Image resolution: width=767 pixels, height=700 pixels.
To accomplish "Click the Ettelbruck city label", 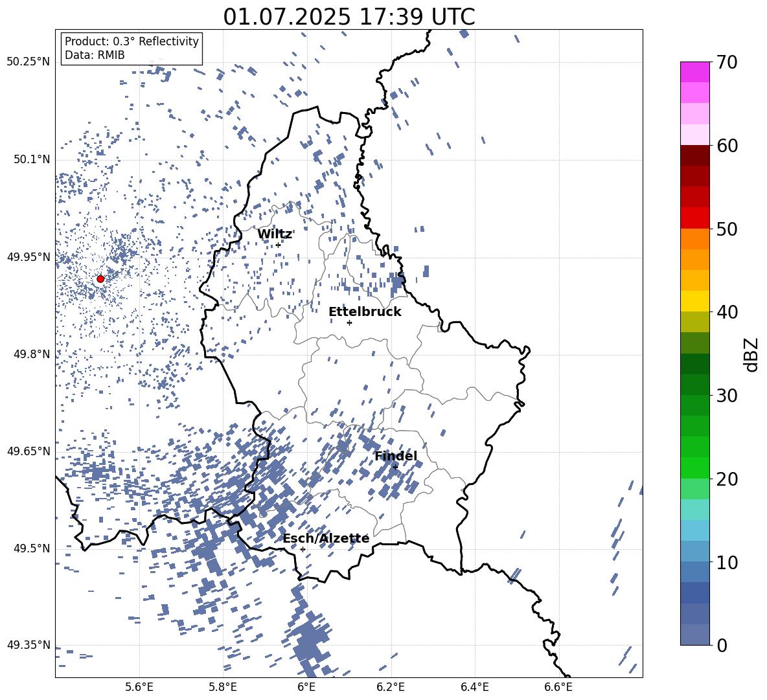I will 365,312.
